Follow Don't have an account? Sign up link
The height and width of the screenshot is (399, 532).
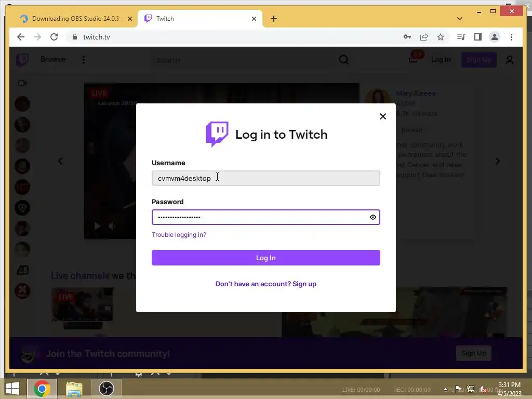point(265,284)
